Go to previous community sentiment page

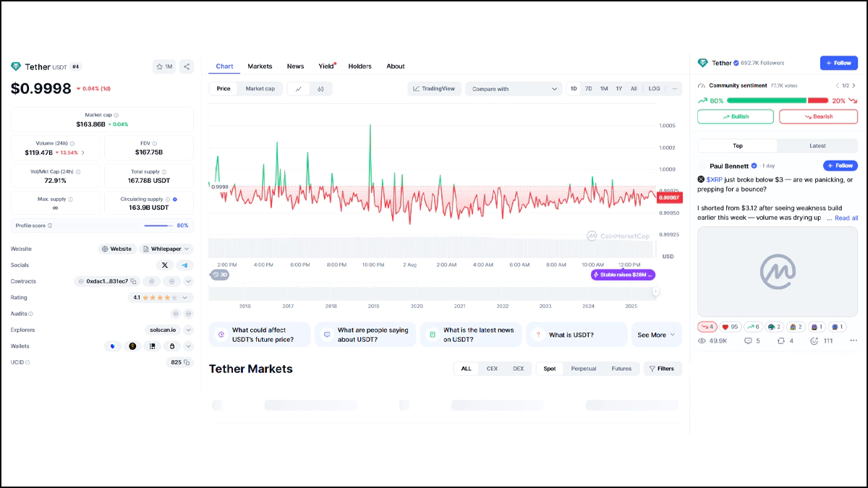[x=837, y=85]
